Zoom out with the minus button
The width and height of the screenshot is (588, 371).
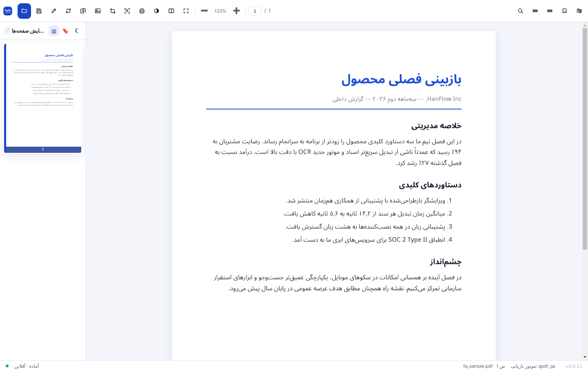204,11
